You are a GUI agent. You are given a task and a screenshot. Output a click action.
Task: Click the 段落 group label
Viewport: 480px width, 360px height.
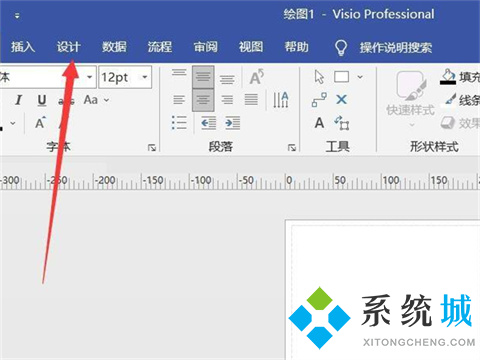[x=221, y=146]
